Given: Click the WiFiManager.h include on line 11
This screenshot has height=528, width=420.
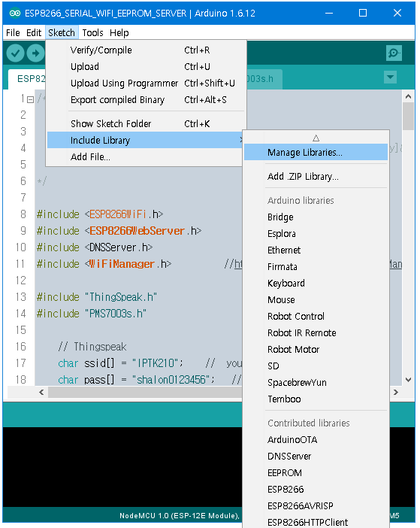Looking at the screenshot, I should (x=104, y=264).
